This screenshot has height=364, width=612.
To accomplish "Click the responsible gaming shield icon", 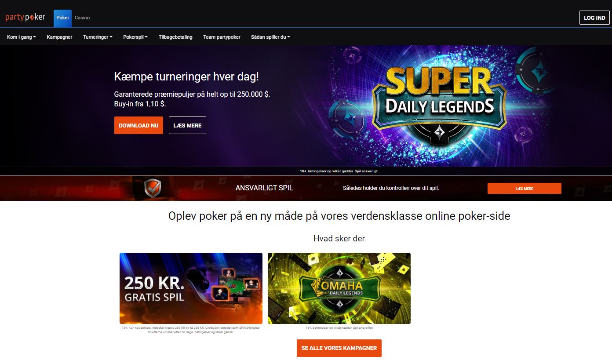I will 153,188.
